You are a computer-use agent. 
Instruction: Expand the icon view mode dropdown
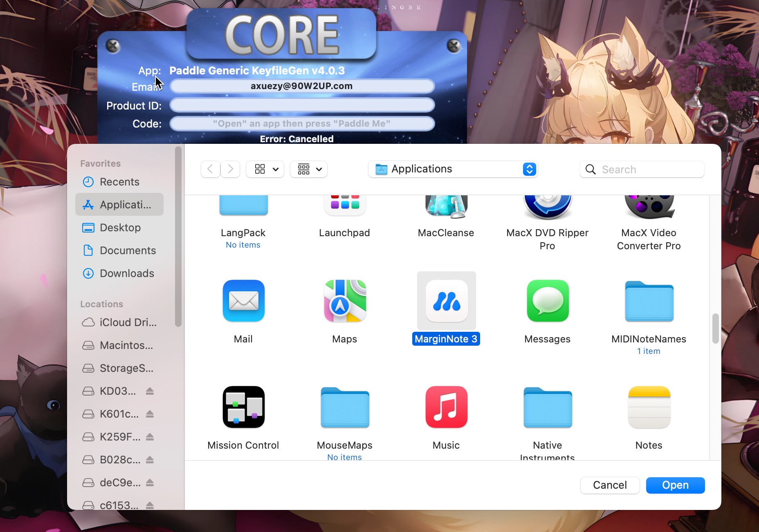tap(265, 169)
